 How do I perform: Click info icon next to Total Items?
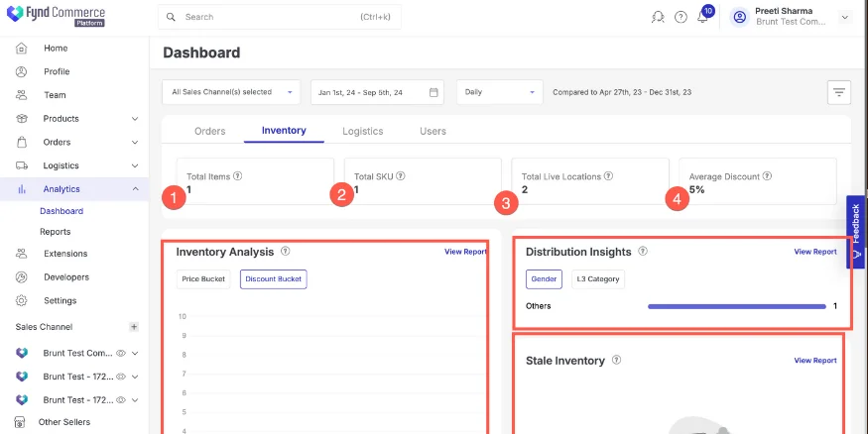(238, 175)
